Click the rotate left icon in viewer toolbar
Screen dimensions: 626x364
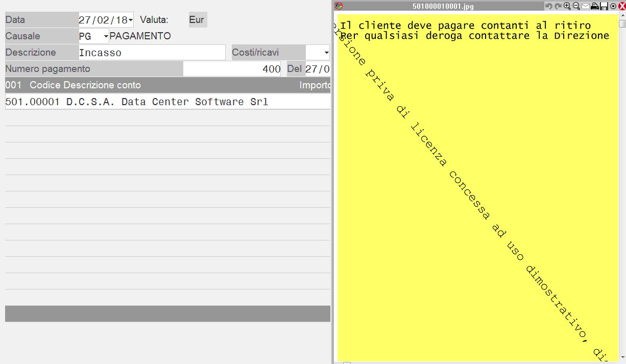[x=548, y=6]
